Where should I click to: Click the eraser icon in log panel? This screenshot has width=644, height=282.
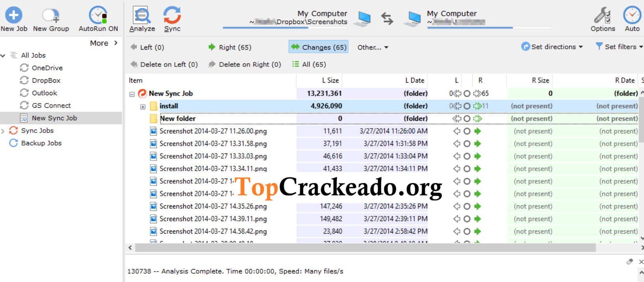pos(630,262)
